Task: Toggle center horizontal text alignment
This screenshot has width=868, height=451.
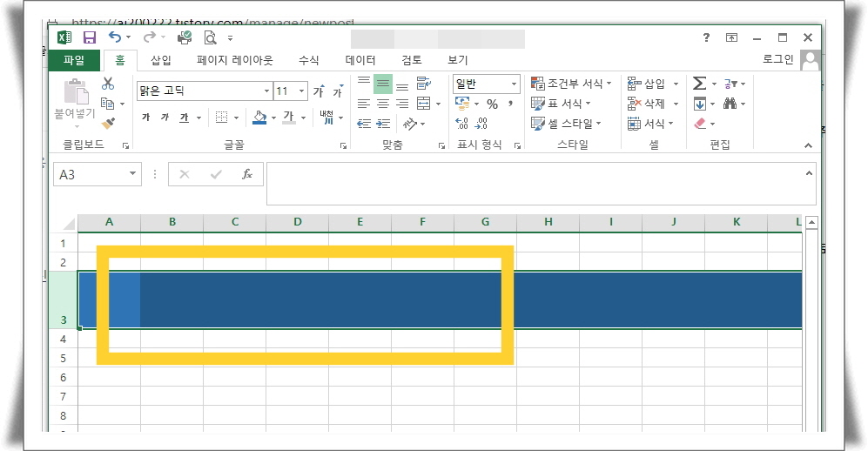Action: click(x=383, y=104)
